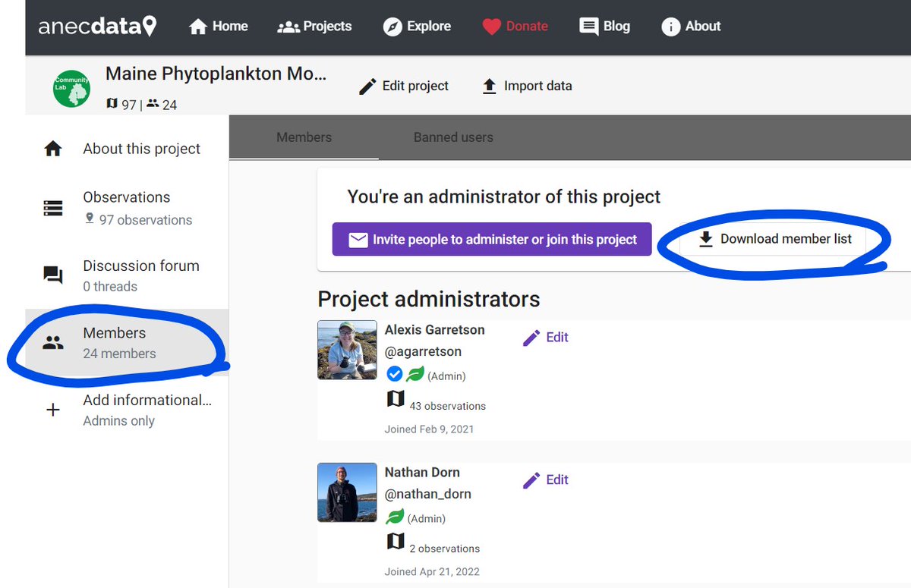Click the upload icon on Import data
911x588 pixels.
(490, 86)
